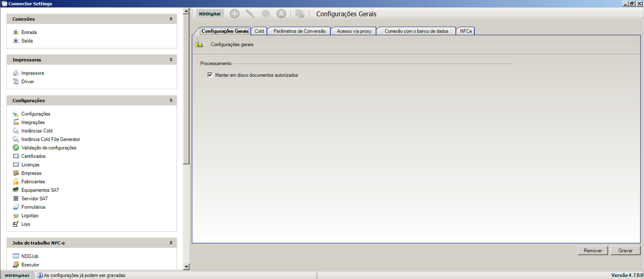
Task: Collapse the Conexões panel section
Action: [171, 19]
